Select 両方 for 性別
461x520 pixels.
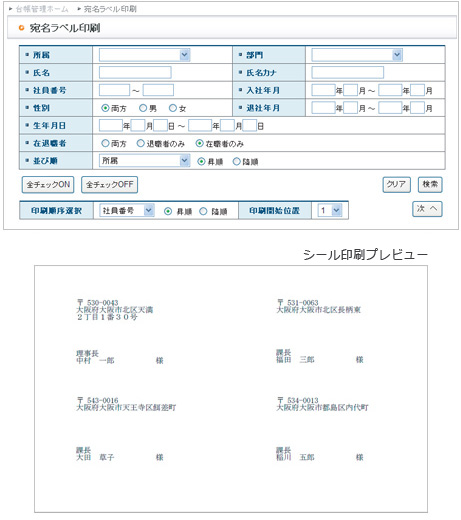pyautogui.click(x=105, y=108)
